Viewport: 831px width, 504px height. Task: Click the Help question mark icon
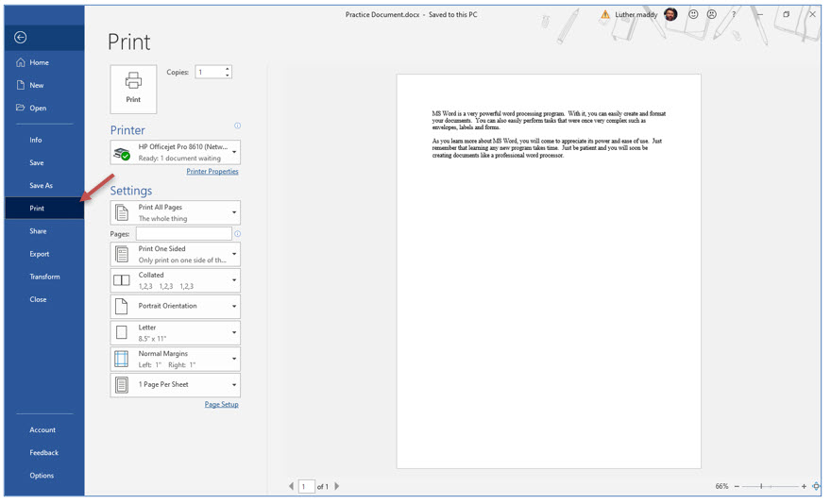click(x=735, y=15)
